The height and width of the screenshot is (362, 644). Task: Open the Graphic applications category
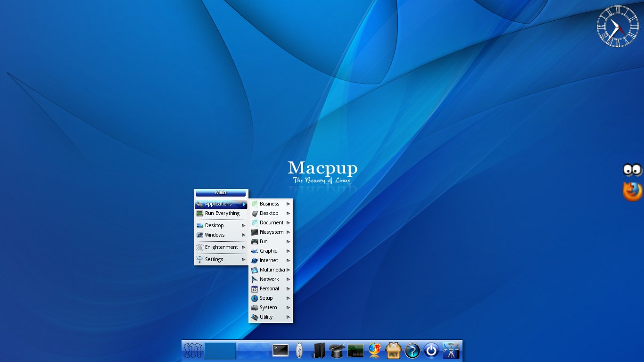[x=271, y=251]
